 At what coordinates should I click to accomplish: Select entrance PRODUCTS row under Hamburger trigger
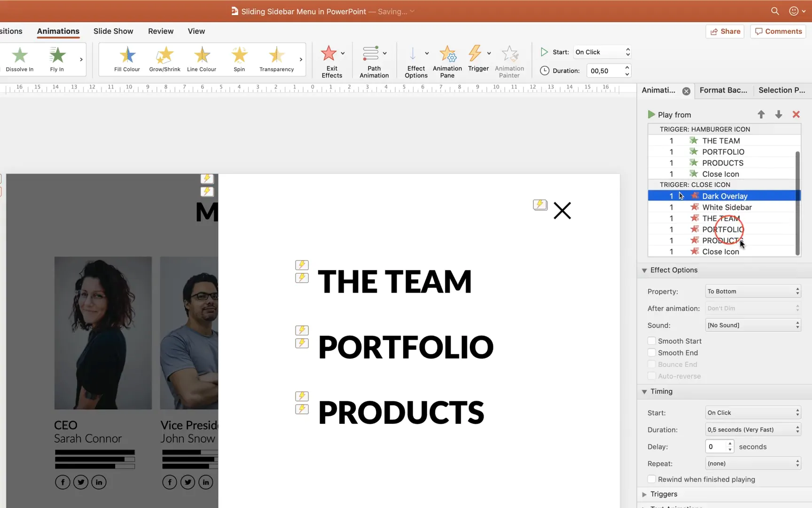click(724, 163)
